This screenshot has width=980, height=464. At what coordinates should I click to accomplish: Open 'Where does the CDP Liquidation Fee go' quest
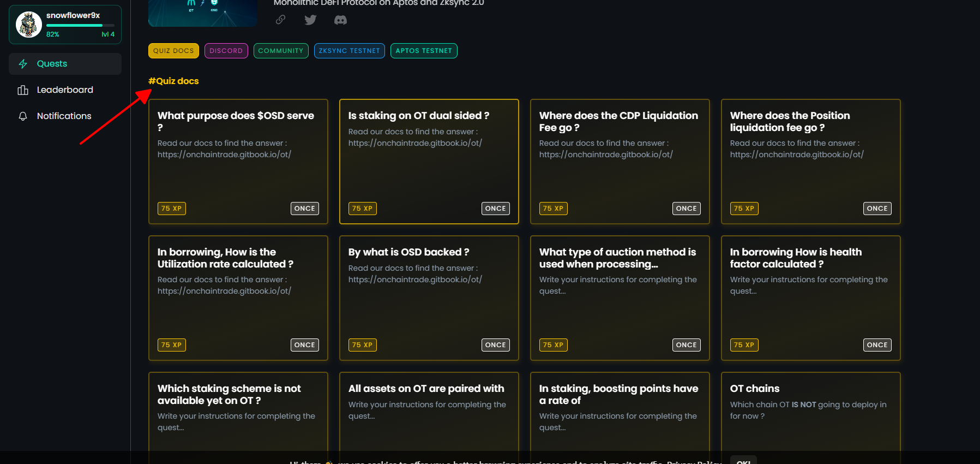tap(620, 162)
